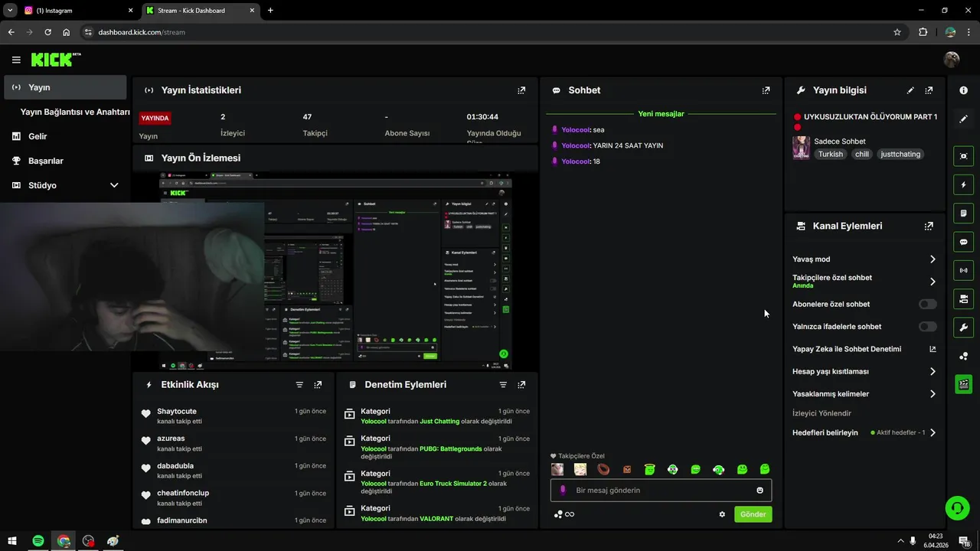980x551 pixels.
Task: Pop out the Etkinlik Akışı panel
Action: tap(318, 385)
